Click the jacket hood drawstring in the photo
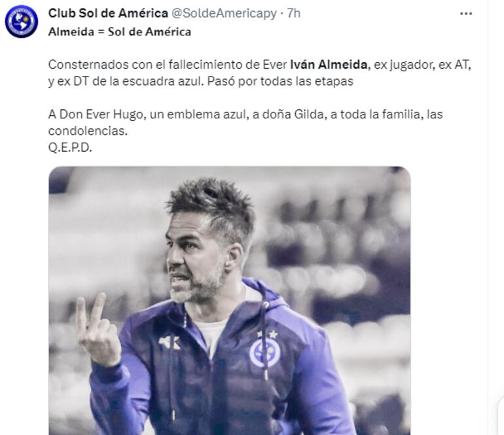This screenshot has width=504, height=435. click(266, 341)
